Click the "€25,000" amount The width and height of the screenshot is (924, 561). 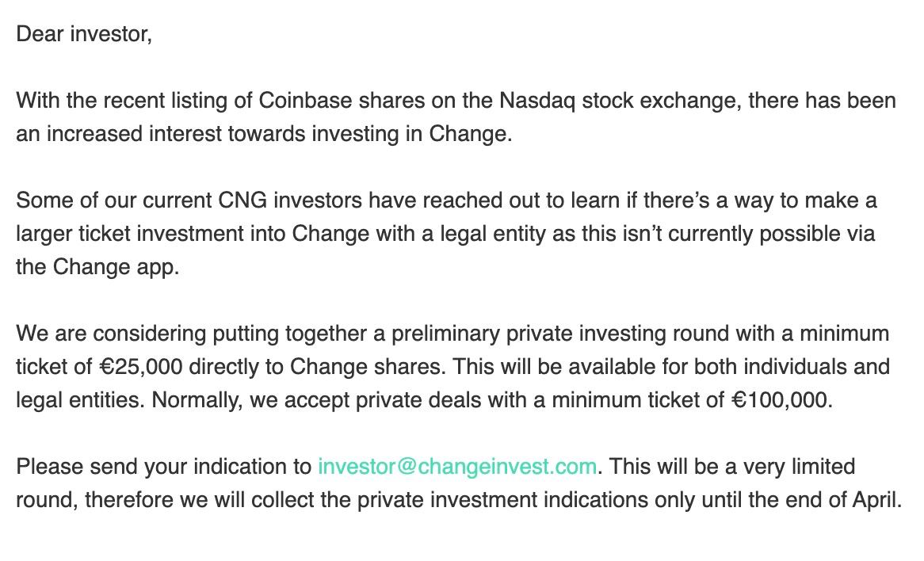tap(141, 367)
